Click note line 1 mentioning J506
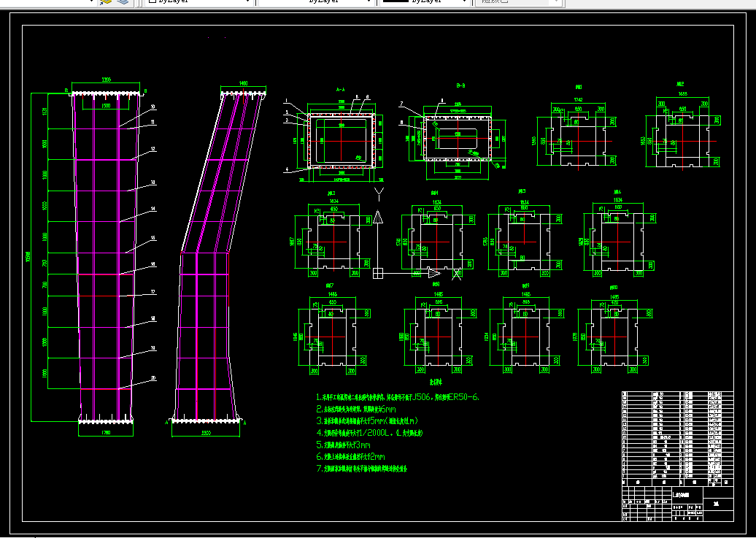Viewport: 756px width, 538px height. (x=398, y=397)
